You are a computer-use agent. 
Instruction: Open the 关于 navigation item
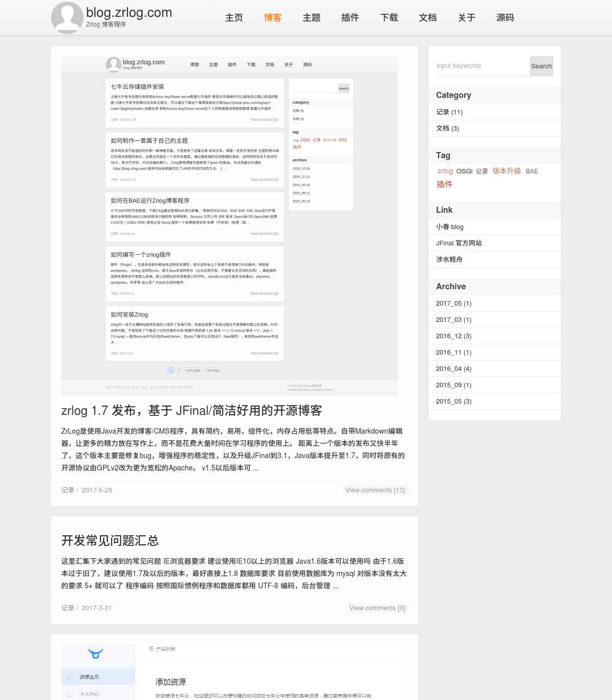coord(467,18)
